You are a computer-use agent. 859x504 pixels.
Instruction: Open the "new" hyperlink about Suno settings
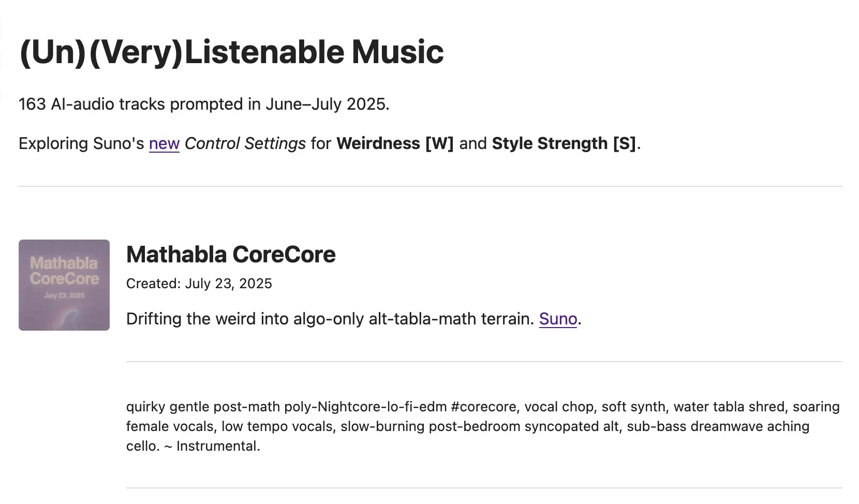click(164, 143)
